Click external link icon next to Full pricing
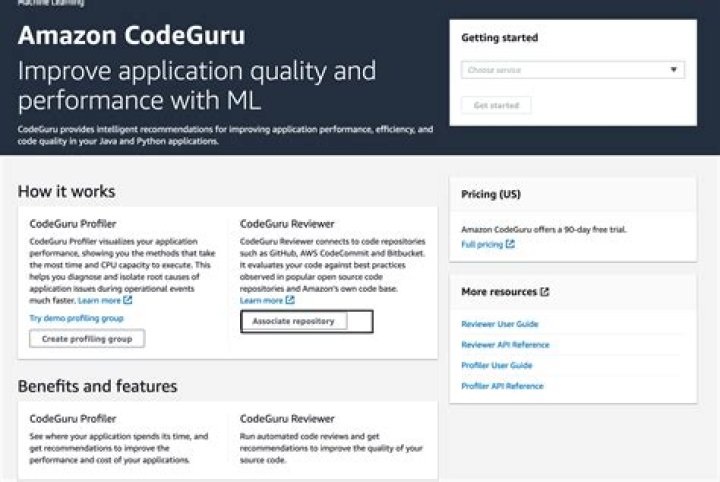The height and width of the screenshot is (482, 720). (510, 244)
